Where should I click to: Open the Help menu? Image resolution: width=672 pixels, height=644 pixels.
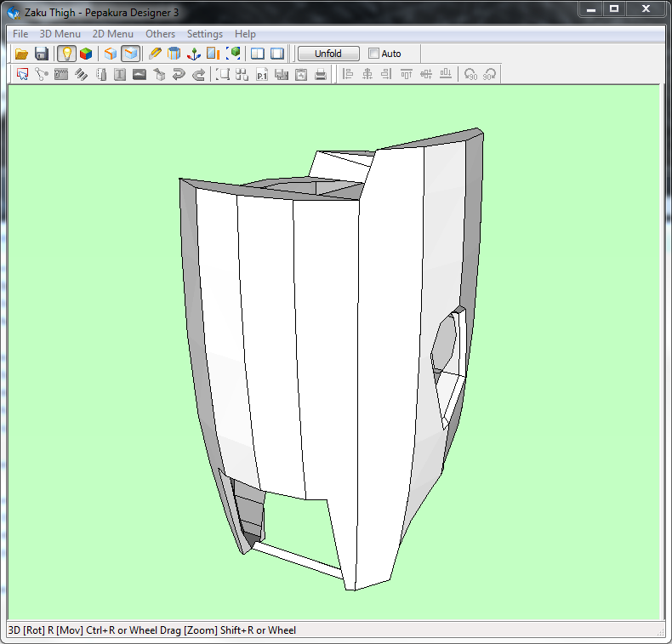pos(245,34)
